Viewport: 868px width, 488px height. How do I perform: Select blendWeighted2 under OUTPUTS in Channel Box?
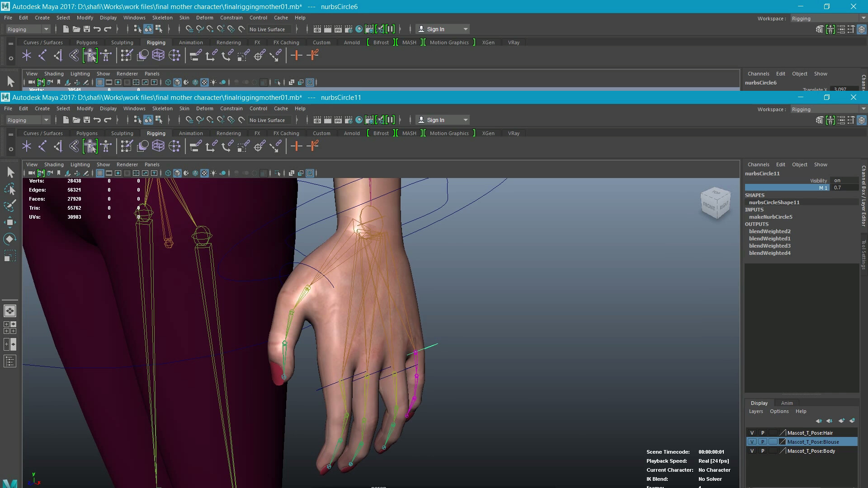(x=769, y=231)
